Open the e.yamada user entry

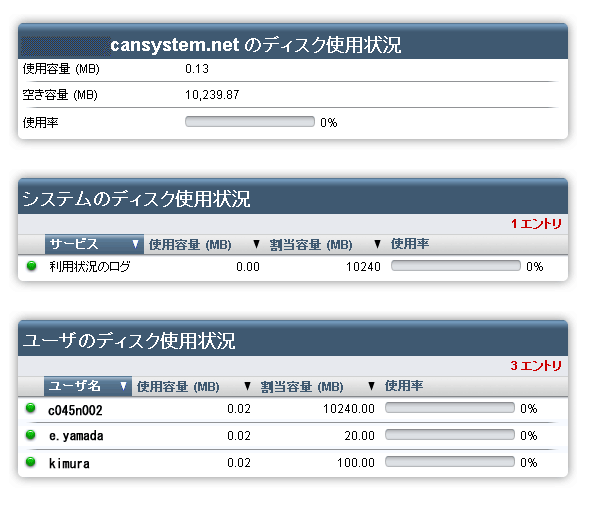pyautogui.click(x=76, y=436)
